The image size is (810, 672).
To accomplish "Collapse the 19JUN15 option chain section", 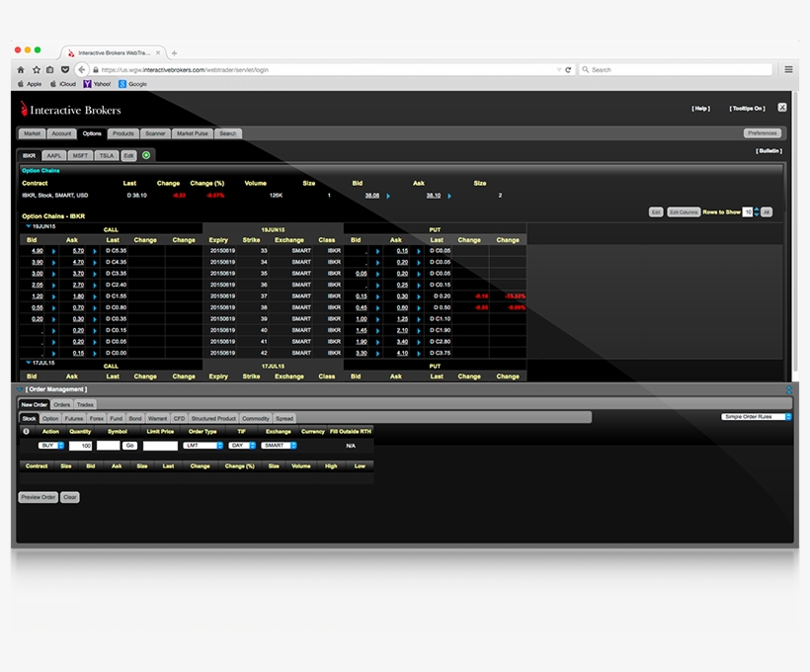I will (29, 226).
